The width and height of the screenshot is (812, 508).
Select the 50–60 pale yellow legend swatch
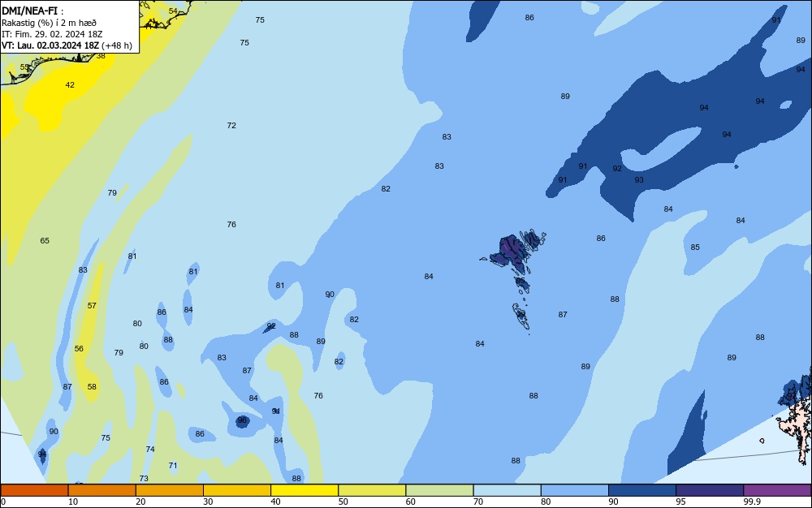[x=372, y=490]
